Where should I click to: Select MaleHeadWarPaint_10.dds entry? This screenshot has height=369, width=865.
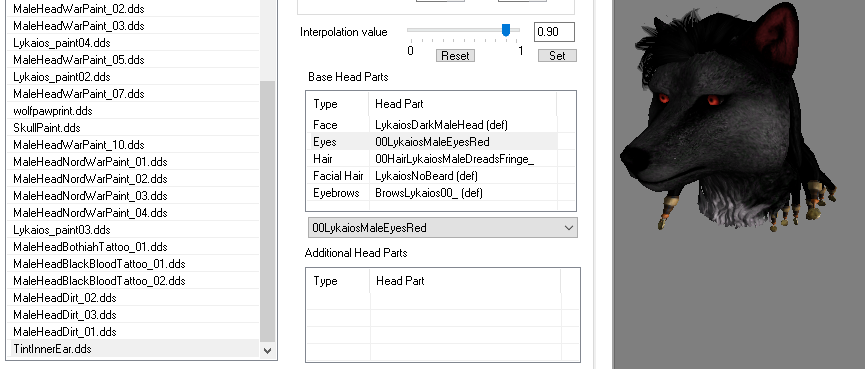tap(135, 145)
